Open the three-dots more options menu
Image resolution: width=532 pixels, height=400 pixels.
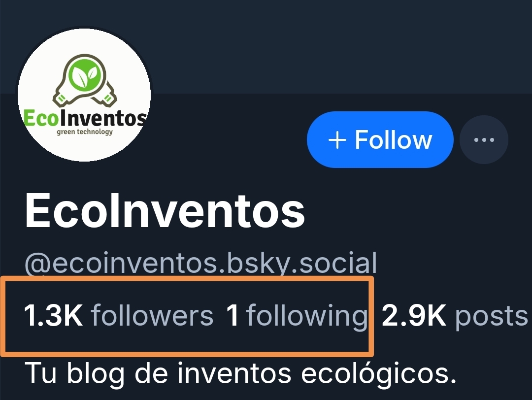(484, 139)
